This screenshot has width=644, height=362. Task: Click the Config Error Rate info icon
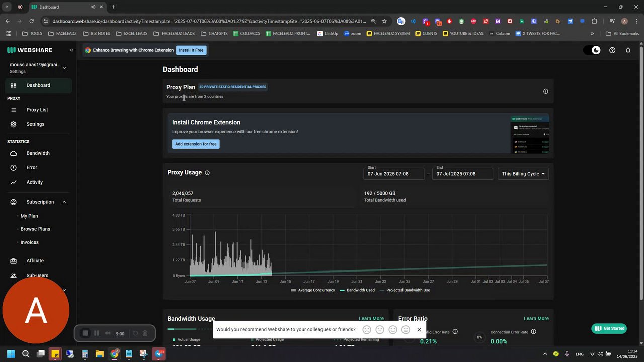pos(455,332)
